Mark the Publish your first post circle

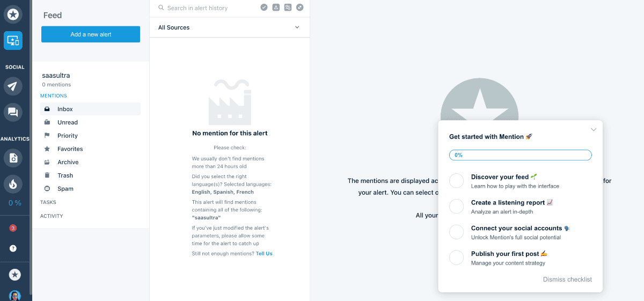[456, 258]
